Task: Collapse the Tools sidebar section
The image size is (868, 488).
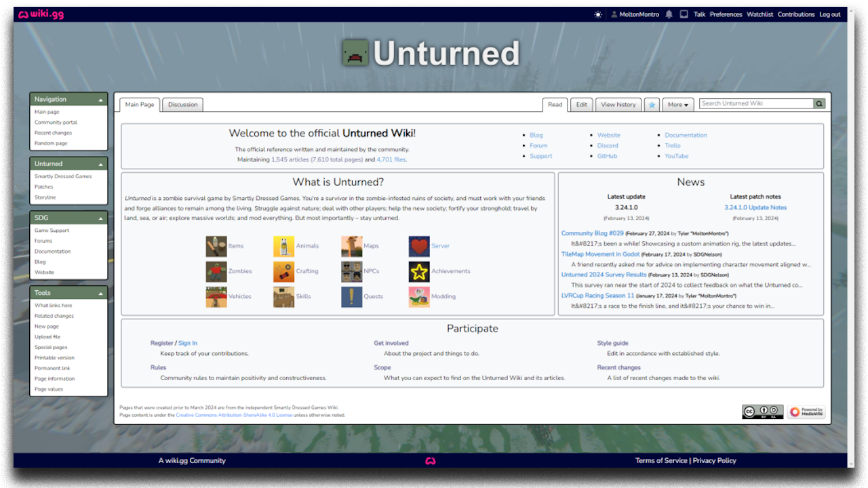Action: tap(100, 293)
